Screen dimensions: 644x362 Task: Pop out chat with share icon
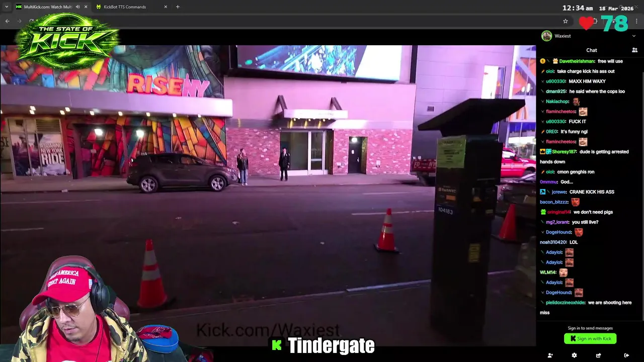pyautogui.click(x=598, y=355)
